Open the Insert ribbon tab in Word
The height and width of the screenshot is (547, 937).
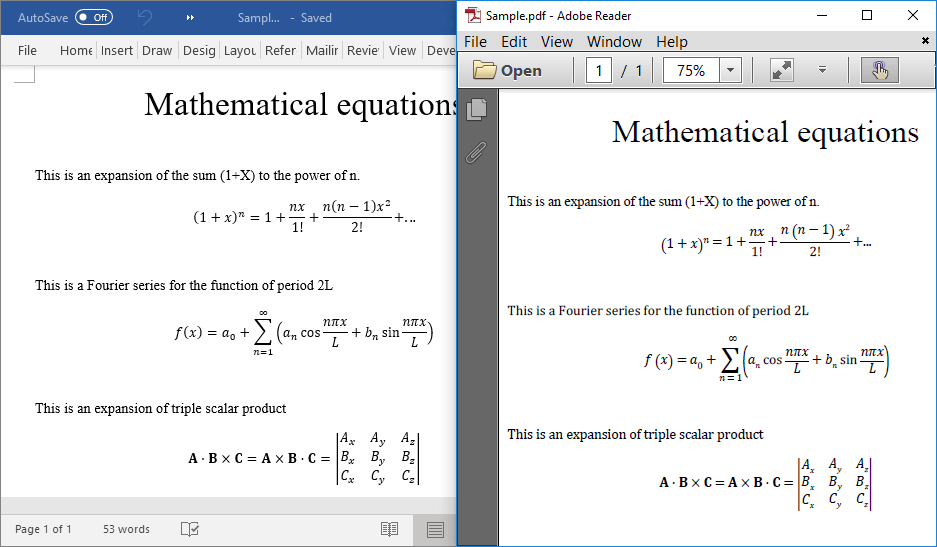point(117,50)
